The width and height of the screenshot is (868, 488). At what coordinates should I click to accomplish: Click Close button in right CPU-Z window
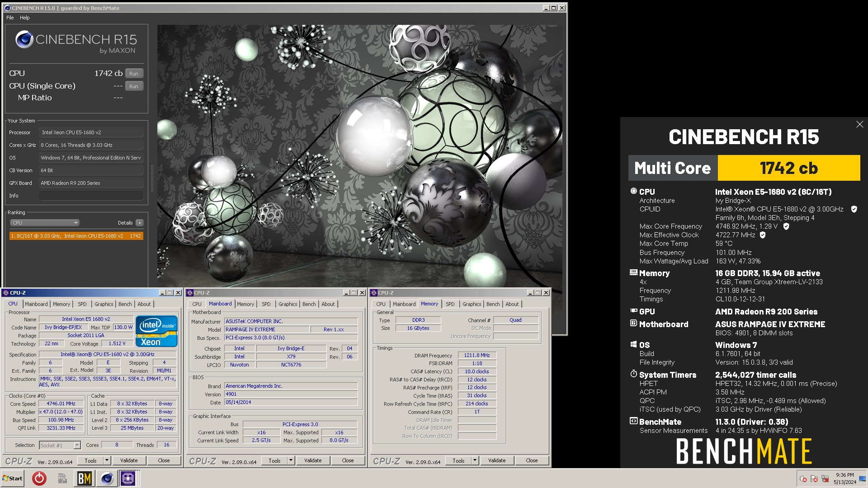pos(532,460)
